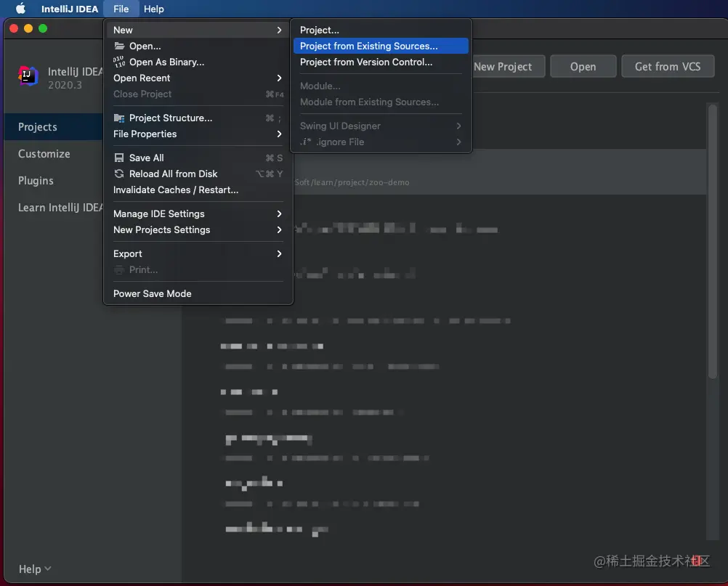Click the Open button on welcome screen
Viewport: 728px width, 586px height.
click(x=583, y=66)
